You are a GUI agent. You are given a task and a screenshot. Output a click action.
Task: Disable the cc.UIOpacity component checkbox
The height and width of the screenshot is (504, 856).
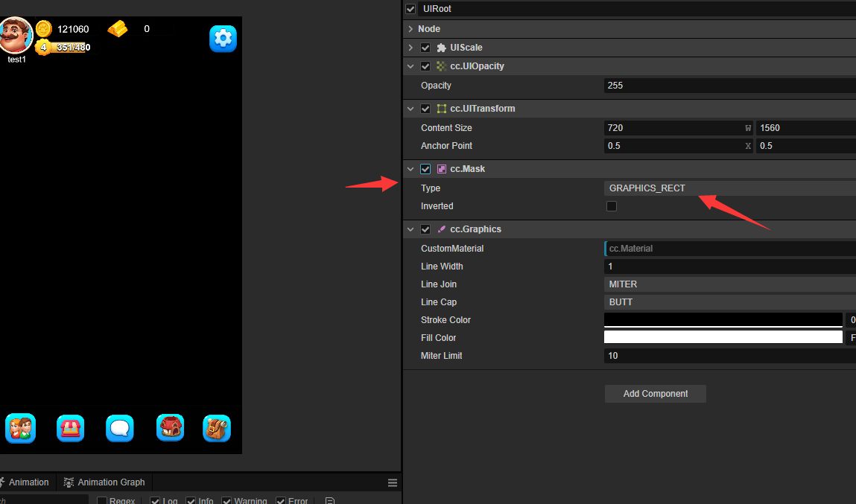click(425, 66)
